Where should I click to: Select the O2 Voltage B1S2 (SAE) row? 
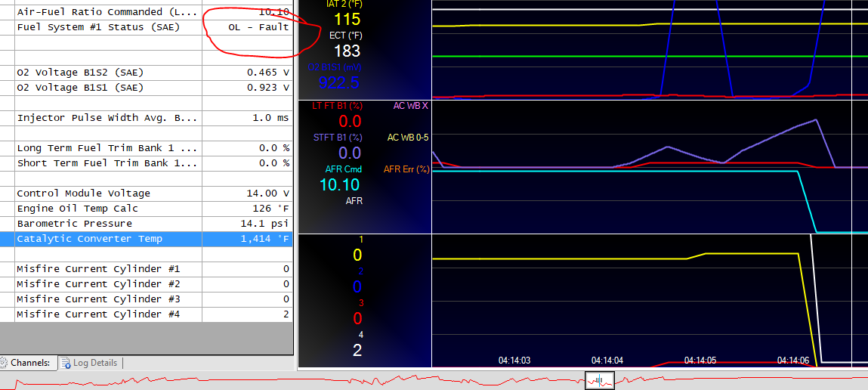coord(146,73)
